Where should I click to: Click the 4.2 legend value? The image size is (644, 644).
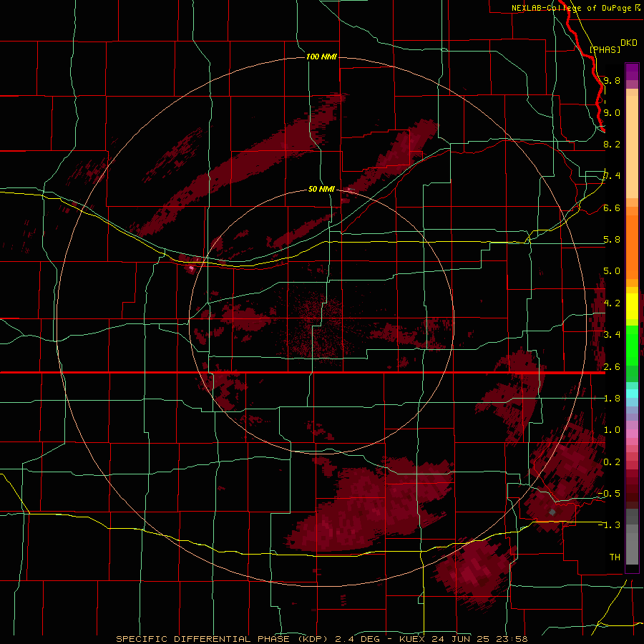pyautogui.click(x=612, y=303)
